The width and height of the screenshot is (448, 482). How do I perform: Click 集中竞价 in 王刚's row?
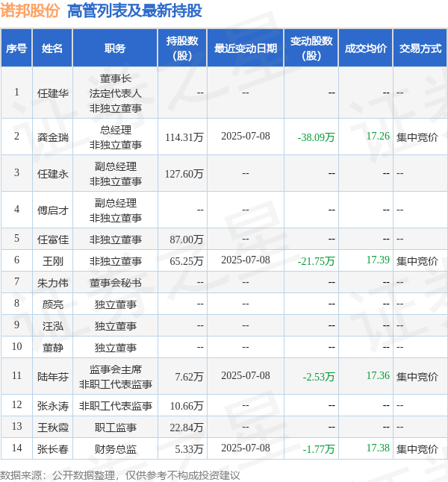click(x=417, y=261)
